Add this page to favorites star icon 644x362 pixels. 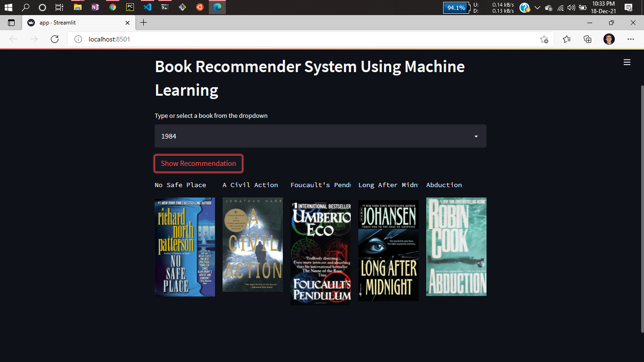coord(544,39)
